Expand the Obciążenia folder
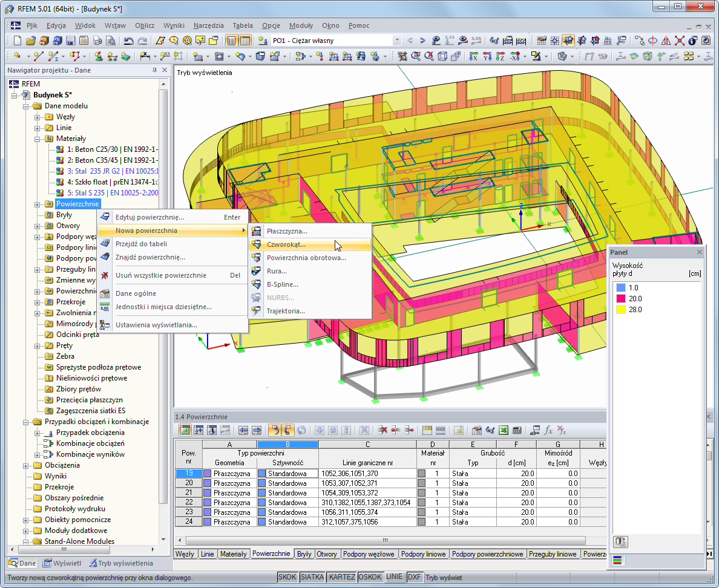Viewport: 719px width, 588px height. pos(26,465)
